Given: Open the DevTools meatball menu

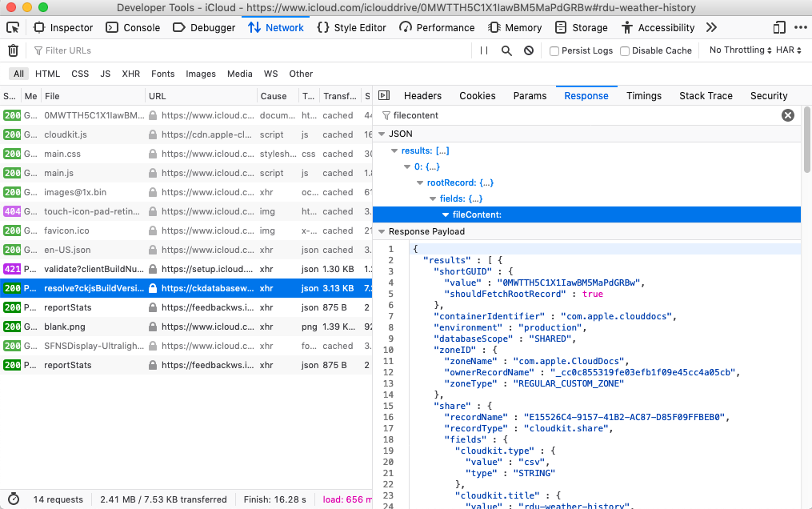Looking at the screenshot, I should coord(800,26).
